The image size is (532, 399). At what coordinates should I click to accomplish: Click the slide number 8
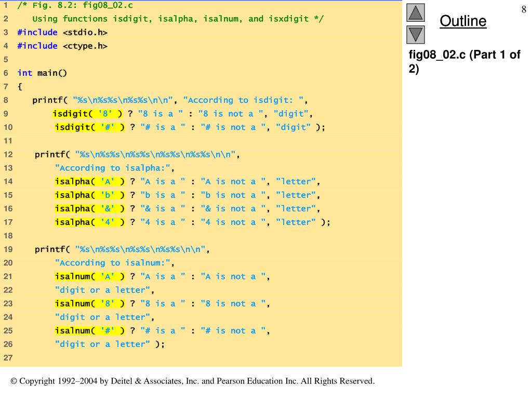(524, 9)
